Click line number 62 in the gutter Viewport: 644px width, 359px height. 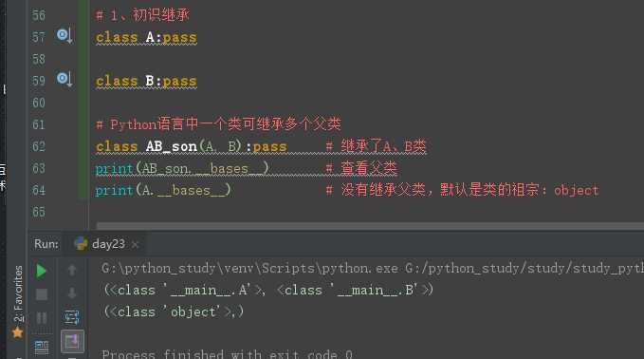pyautogui.click(x=39, y=146)
